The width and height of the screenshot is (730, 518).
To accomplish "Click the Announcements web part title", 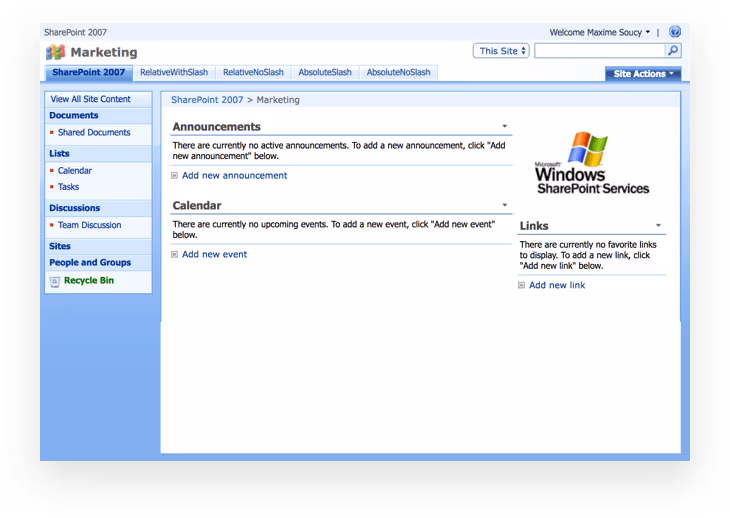I will click(x=217, y=127).
